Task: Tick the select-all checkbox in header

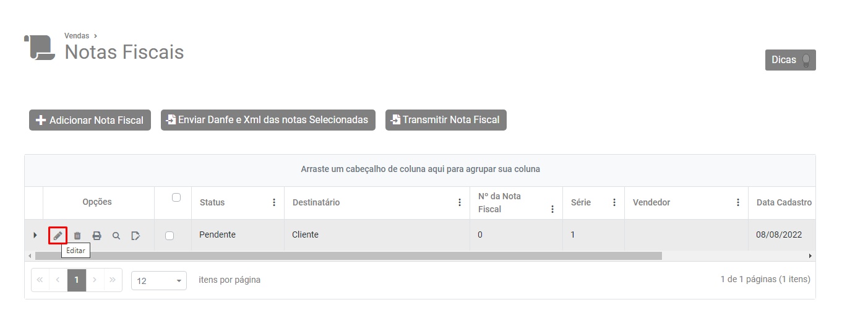Action: click(x=176, y=197)
